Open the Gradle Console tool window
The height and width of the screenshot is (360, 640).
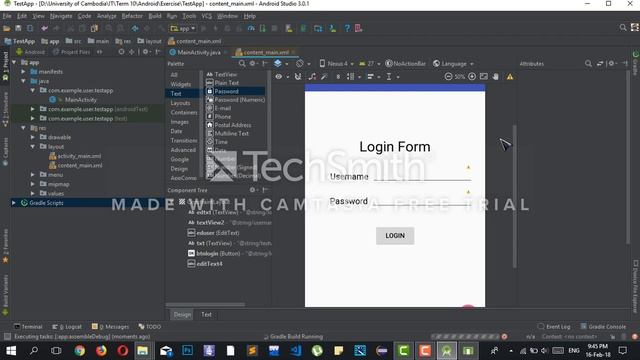[x=603, y=327]
